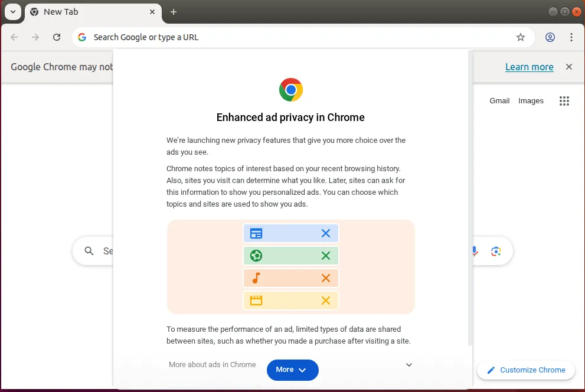Open the tab search chevron at top left
Screen dimensions: 585x392
(12, 11)
